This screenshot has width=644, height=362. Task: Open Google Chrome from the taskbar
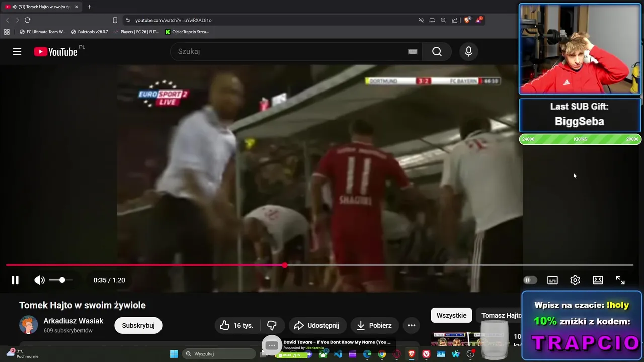(382, 354)
